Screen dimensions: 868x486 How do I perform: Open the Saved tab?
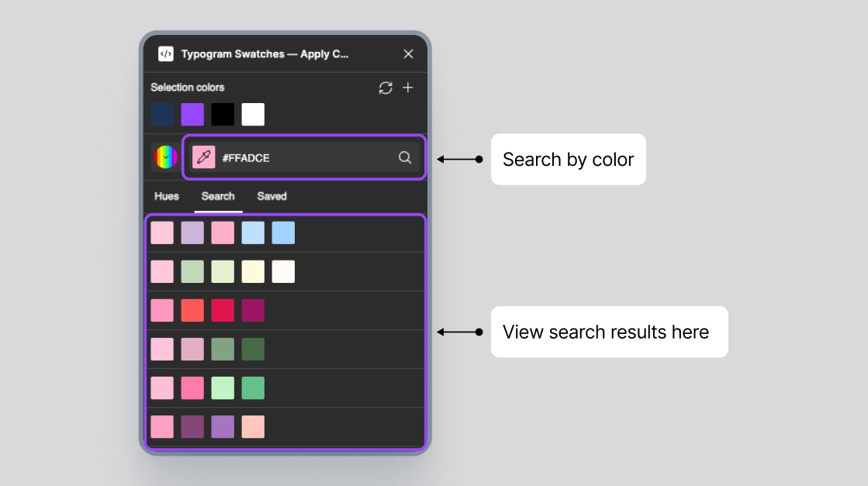[x=272, y=196]
